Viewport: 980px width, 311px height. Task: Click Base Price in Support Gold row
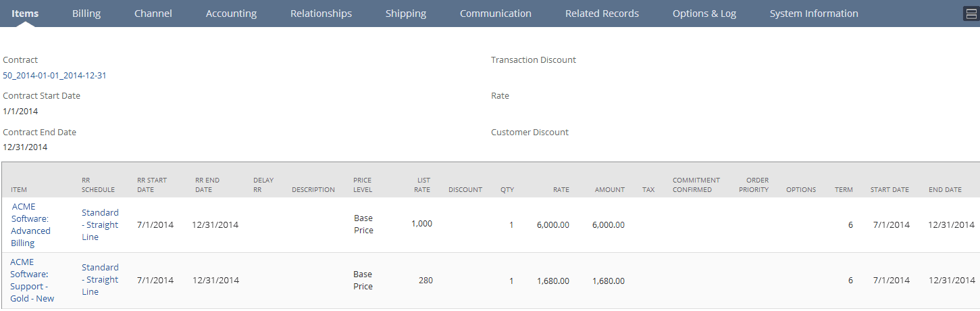point(363,280)
